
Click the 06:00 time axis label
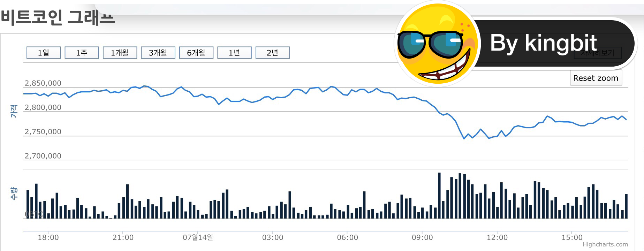click(348, 237)
